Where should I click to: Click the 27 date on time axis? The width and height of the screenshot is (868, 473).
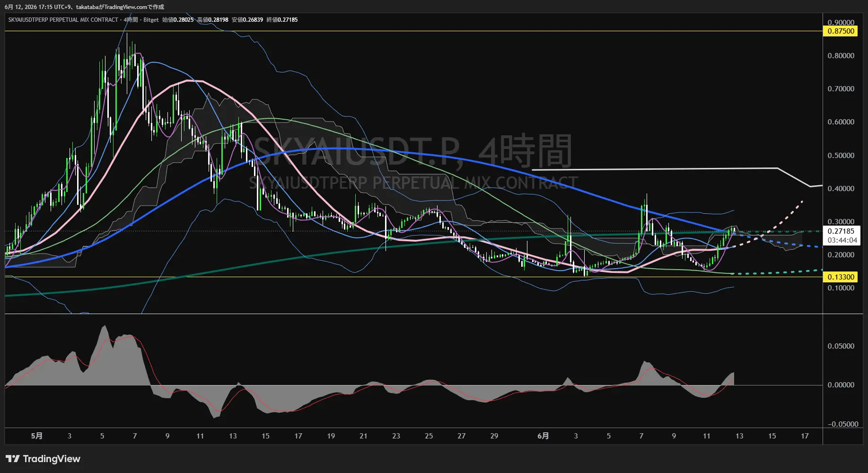click(462, 436)
